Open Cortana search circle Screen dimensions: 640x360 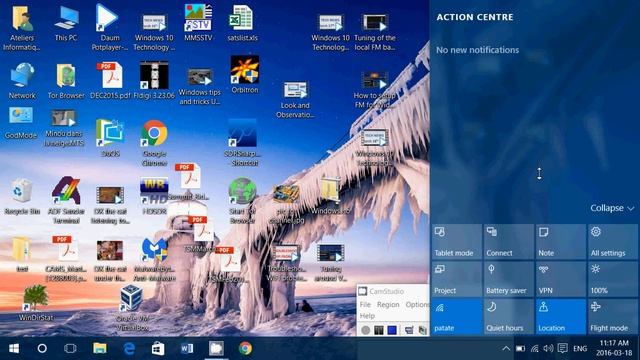42,349
